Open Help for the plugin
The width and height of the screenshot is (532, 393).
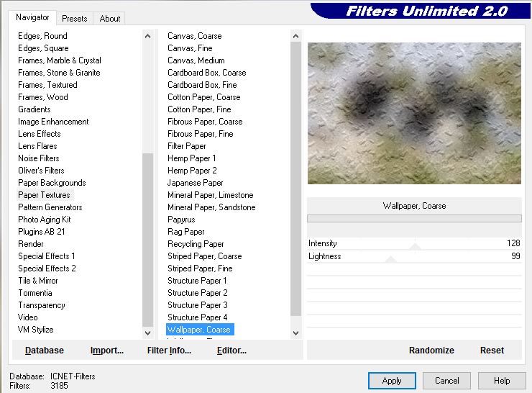click(501, 381)
